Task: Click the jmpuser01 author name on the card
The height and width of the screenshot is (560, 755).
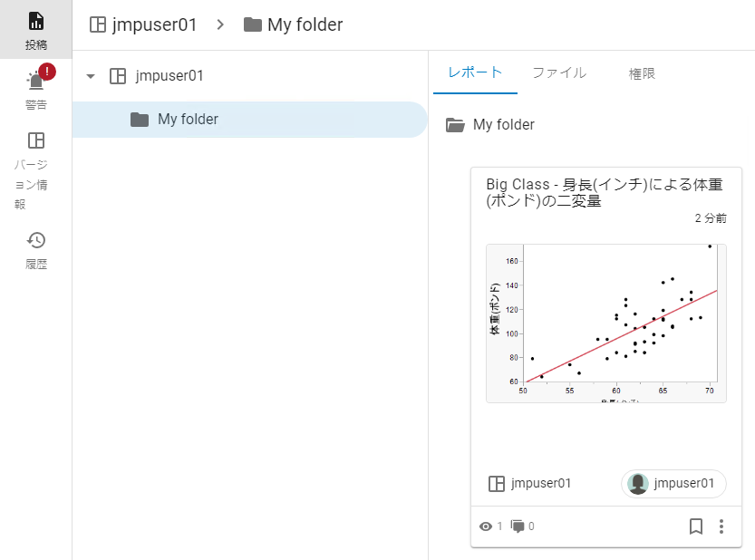Action: click(x=542, y=483)
